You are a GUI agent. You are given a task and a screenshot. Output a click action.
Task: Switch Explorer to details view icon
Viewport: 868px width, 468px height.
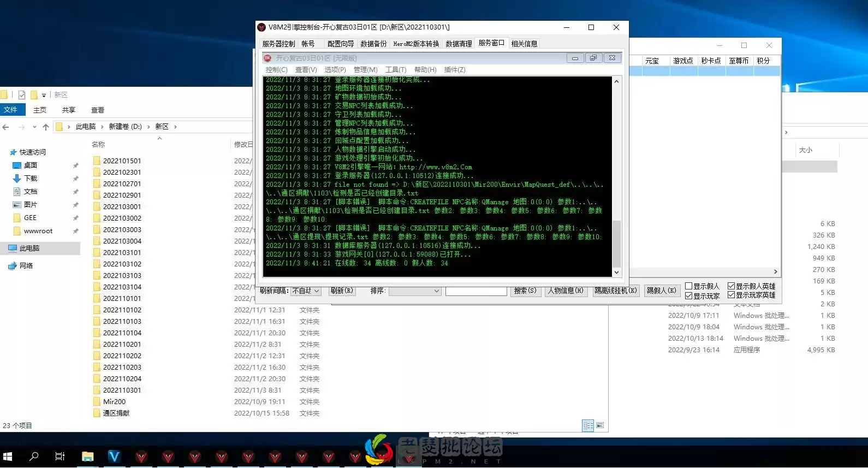pos(588,425)
